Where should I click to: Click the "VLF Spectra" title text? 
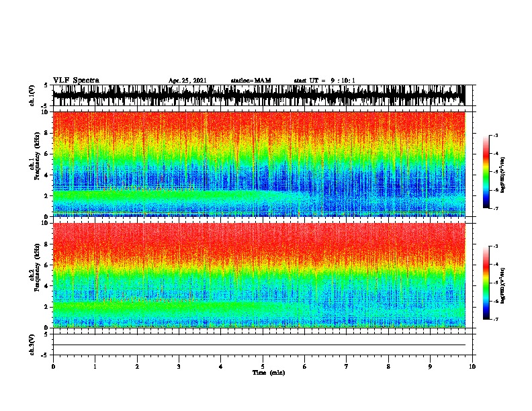[x=76, y=81]
